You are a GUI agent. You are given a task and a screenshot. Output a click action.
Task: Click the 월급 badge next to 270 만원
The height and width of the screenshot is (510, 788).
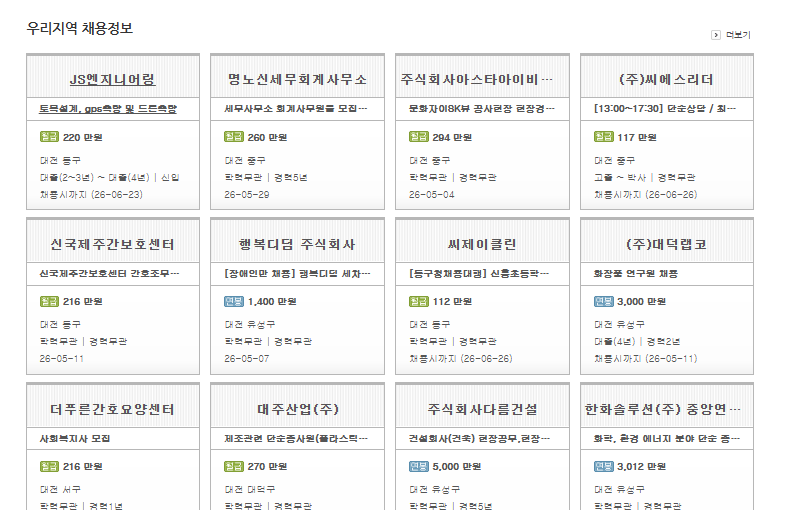(234, 466)
